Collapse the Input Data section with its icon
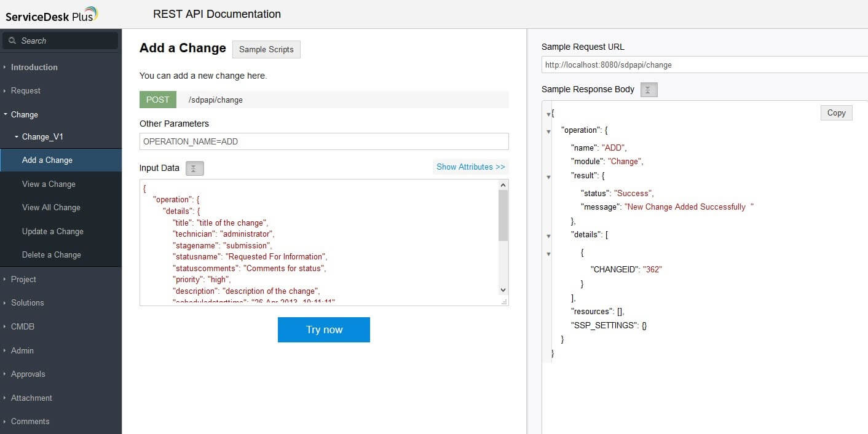The image size is (868, 434). pyautogui.click(x=194, y=168)
